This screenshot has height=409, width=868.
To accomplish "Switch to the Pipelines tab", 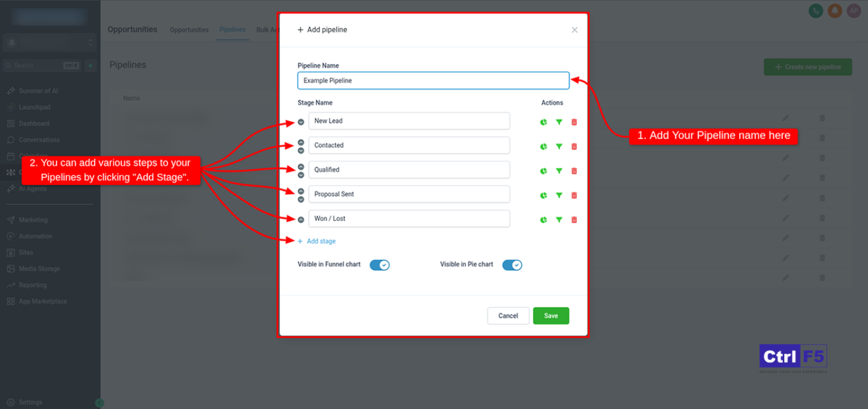I will pyautogui.click(x=232, y=30).
